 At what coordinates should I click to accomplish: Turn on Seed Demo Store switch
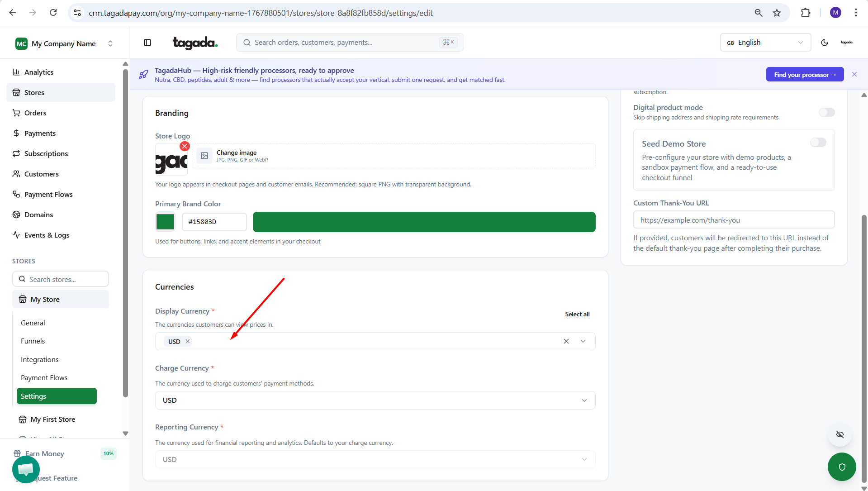[818, 143]
